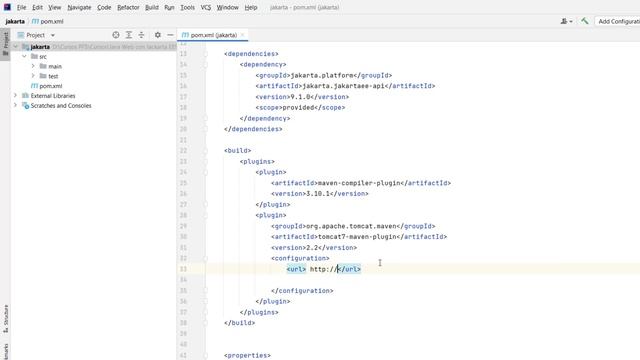Click the jakarta.jakartaee-api artifactId text
This screenshot has width=640, height=360.
343,86
